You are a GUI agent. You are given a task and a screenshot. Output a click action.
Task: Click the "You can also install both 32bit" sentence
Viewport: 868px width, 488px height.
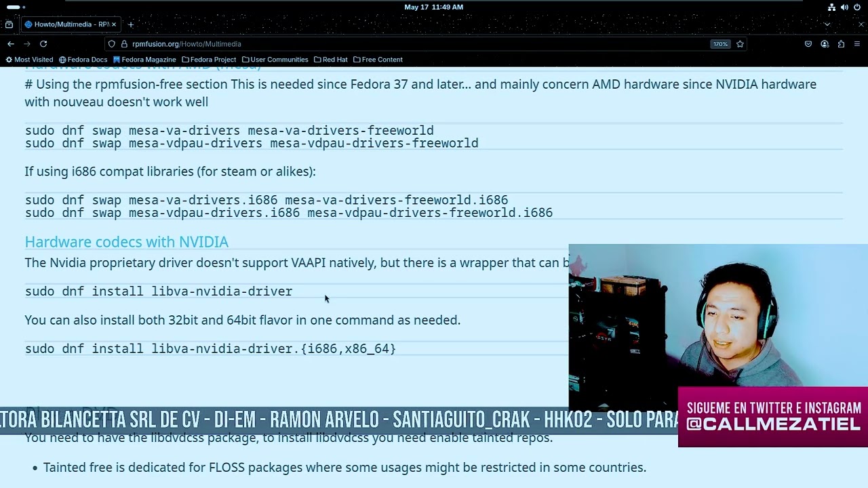[243, 320]
